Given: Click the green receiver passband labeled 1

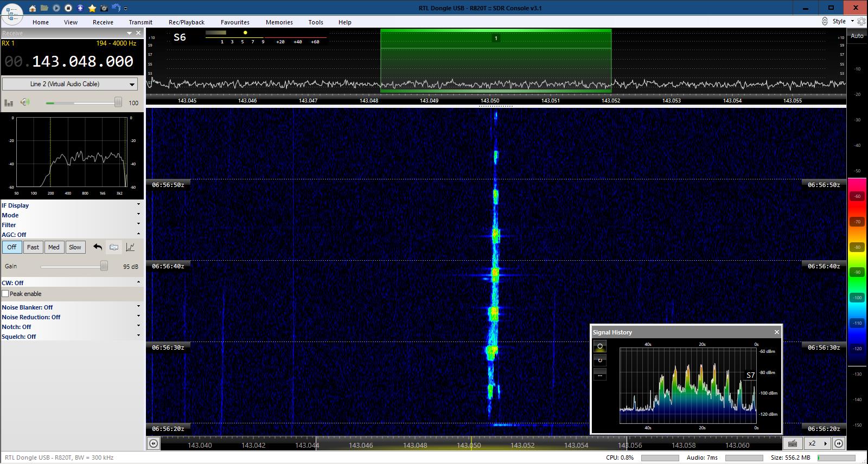Looking at the screenshot, I should 496,60.
